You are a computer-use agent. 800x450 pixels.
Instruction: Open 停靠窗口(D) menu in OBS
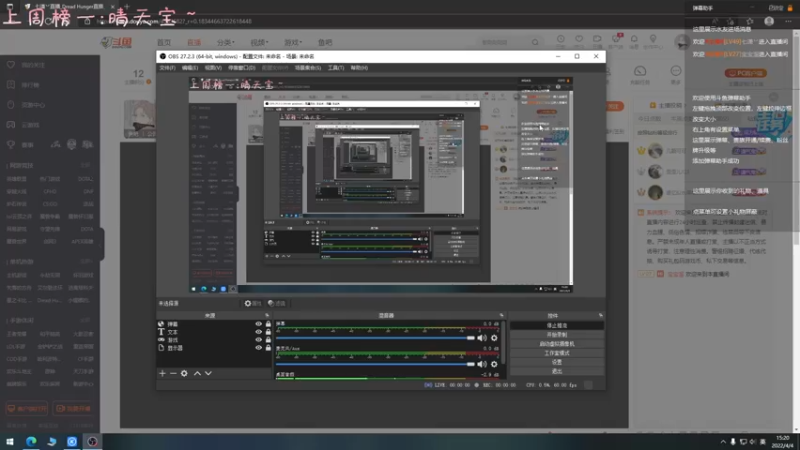point(241,68)
